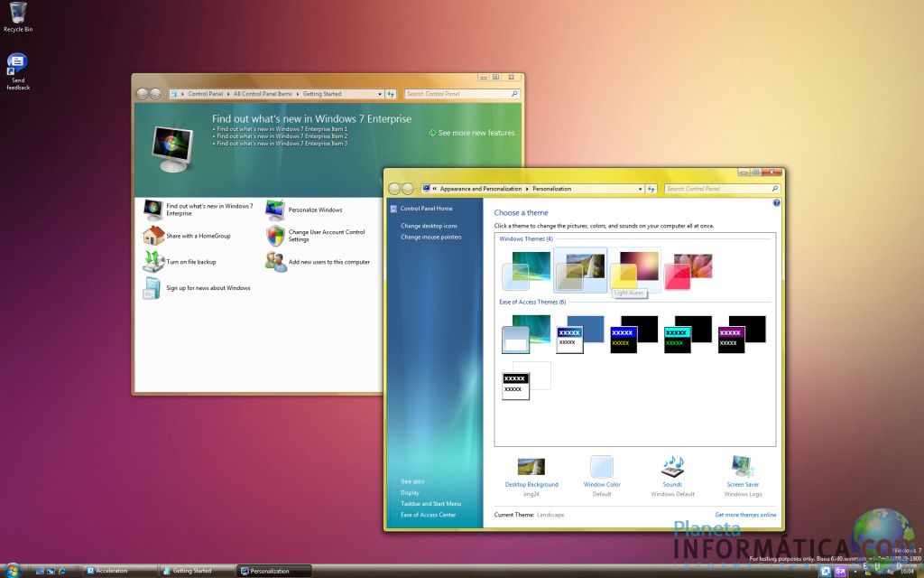Click the Show desktop quick launch icon
This screenshot has height=578, width=924.
40,571
